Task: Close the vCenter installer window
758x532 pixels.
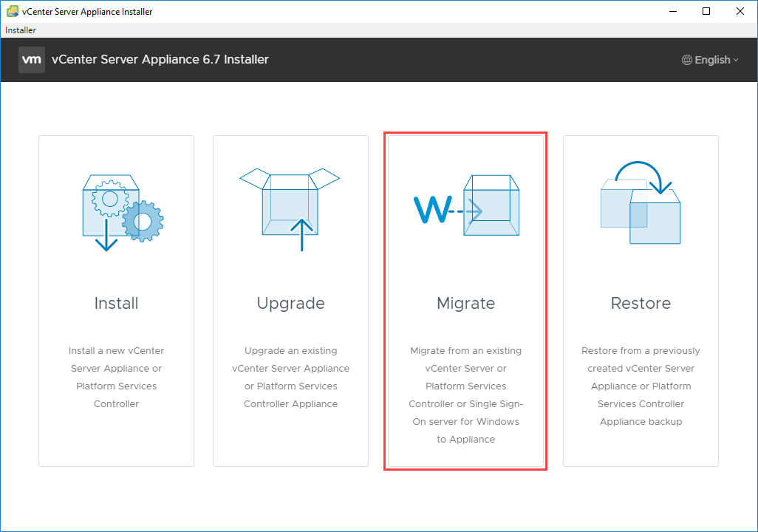Action: click(740, 11)
